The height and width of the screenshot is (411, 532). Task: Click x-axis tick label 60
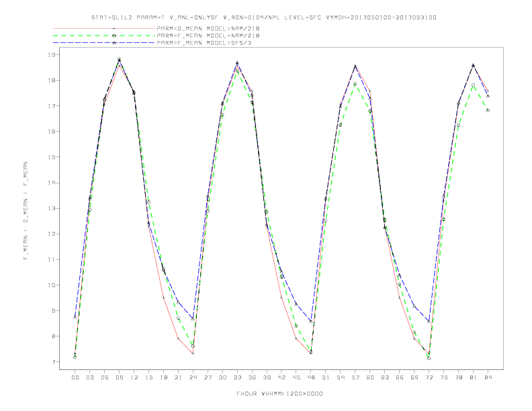pos(370,377)
